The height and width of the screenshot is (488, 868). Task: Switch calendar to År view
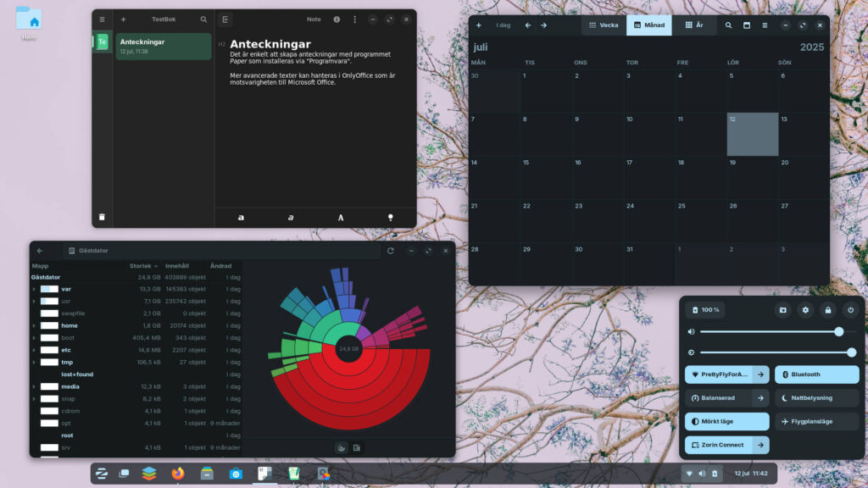point(693,25)
